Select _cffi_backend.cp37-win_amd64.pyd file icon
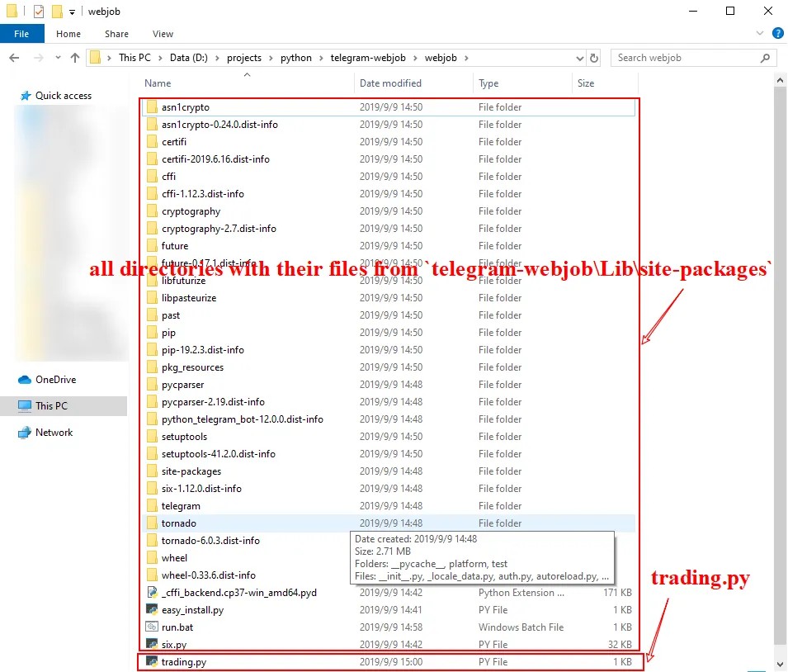This screenshot has height=672, width=788. 152,593
